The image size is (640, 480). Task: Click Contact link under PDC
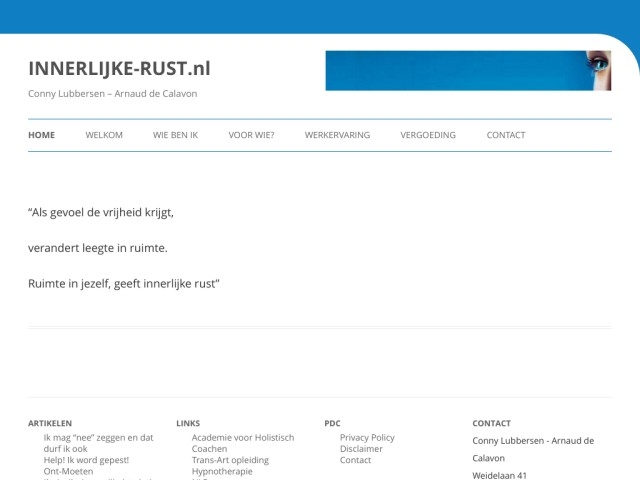tap(355, 460)
